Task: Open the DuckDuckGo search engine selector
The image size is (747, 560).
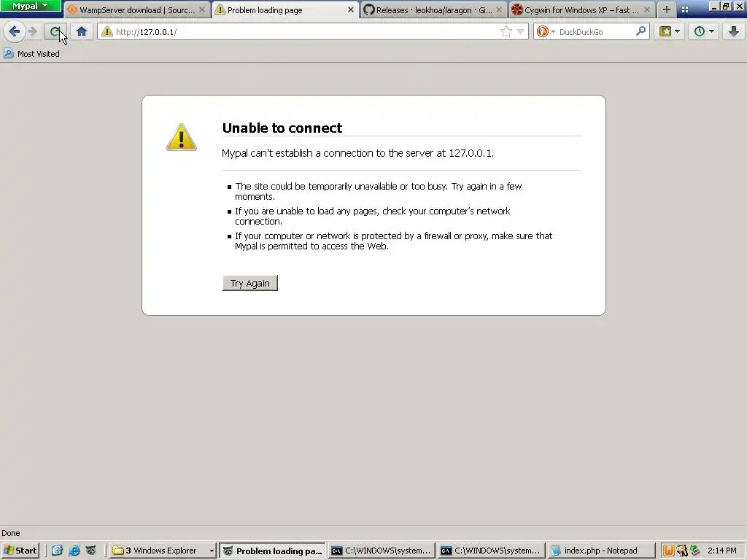Action: click(546, 32)
